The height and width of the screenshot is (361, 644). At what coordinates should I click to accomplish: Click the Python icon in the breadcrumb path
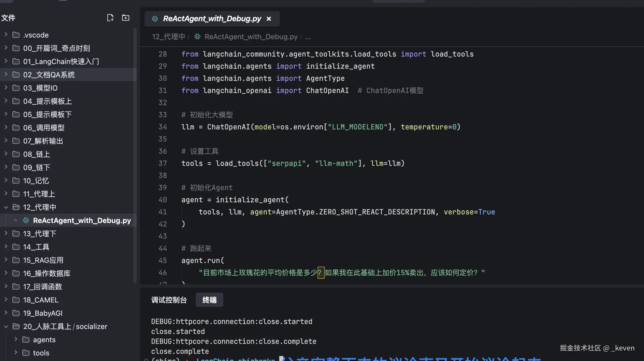coord(197,37)
